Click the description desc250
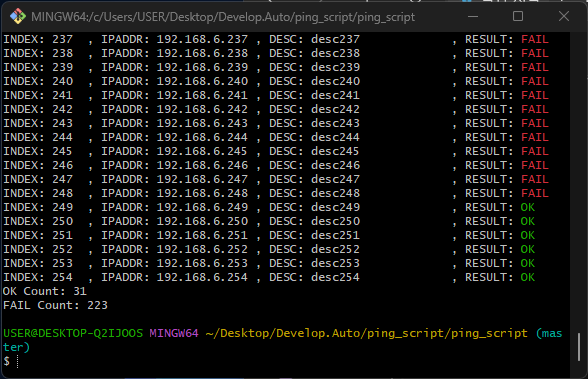588x379 pixels. tap(335, 221)
